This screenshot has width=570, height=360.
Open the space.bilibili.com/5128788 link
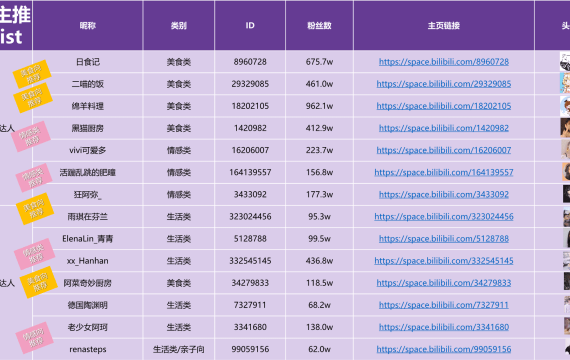tap(443, 239)
